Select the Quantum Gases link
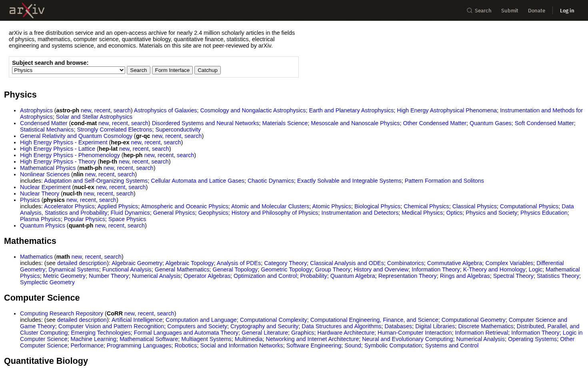This screenshot has height=369, width=588. pyautogui.click(x=490, y=123)
